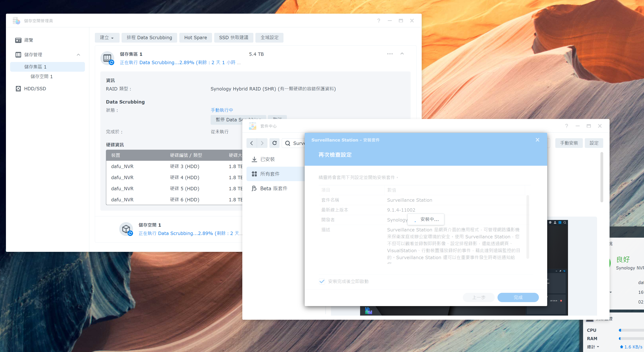Click the storage volume 1 cube icon
Image resolution: width=644 pixels, height=352 pixels.
[x=126, y=229]
